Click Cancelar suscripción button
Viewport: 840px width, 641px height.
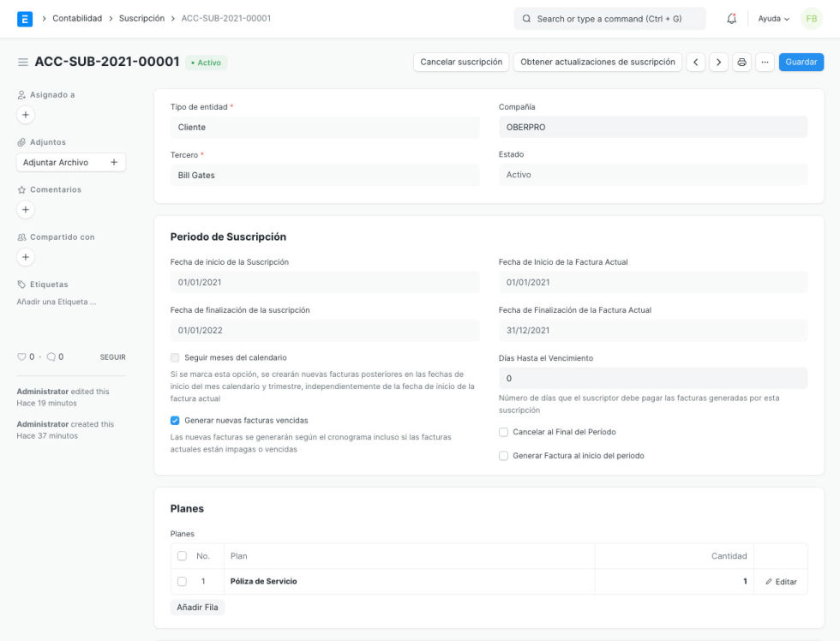click(x=461, y=63)
